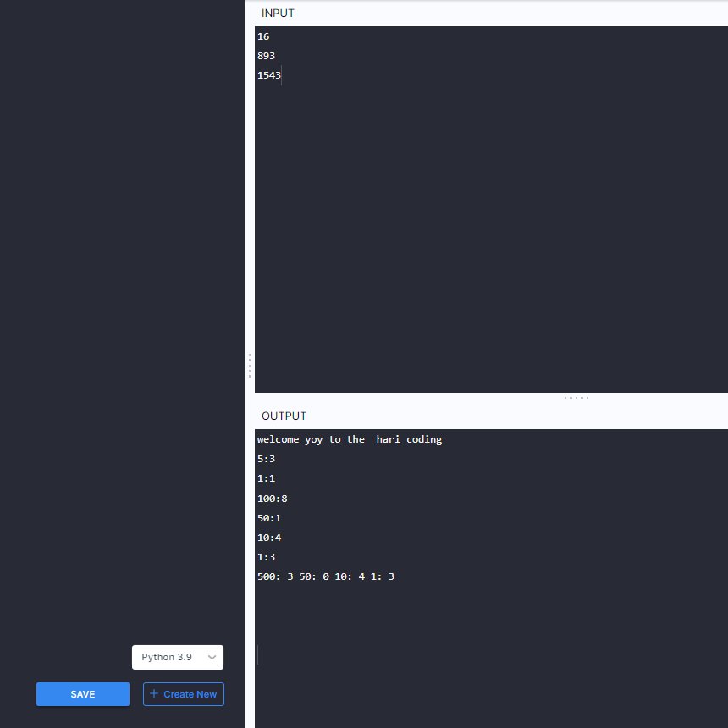Click the output line 10:4
This screenshot has height=728, width=728.
coord(269,538)
